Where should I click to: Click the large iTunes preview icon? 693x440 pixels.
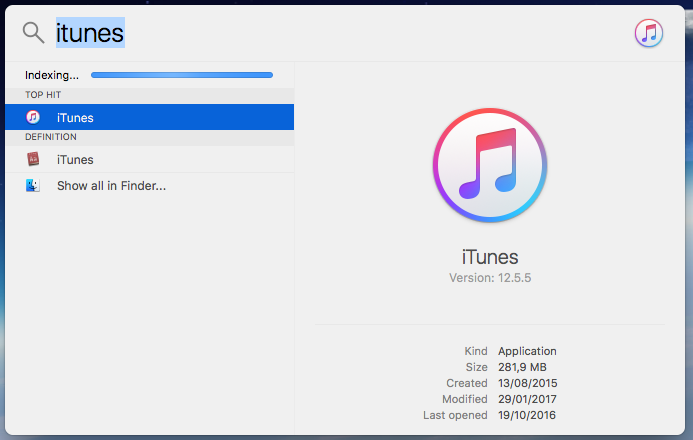pyautogui.click(x=490, y=165)
